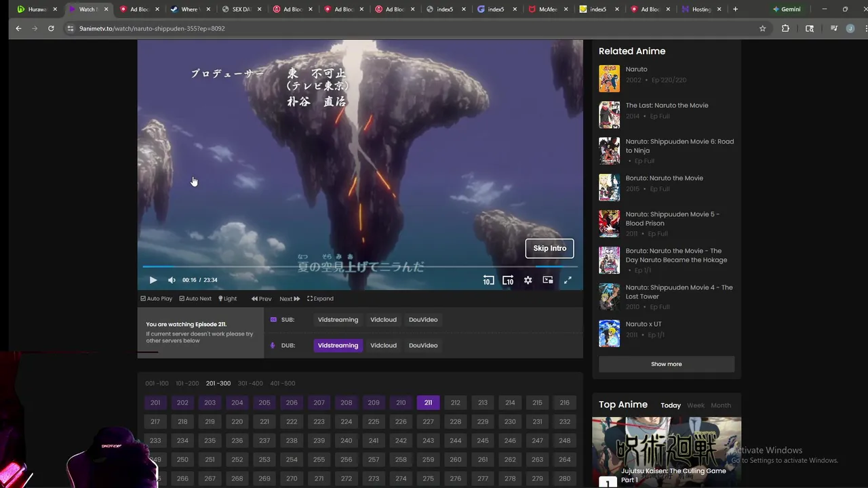Open episode range 001-100

[x=157, y=384]
